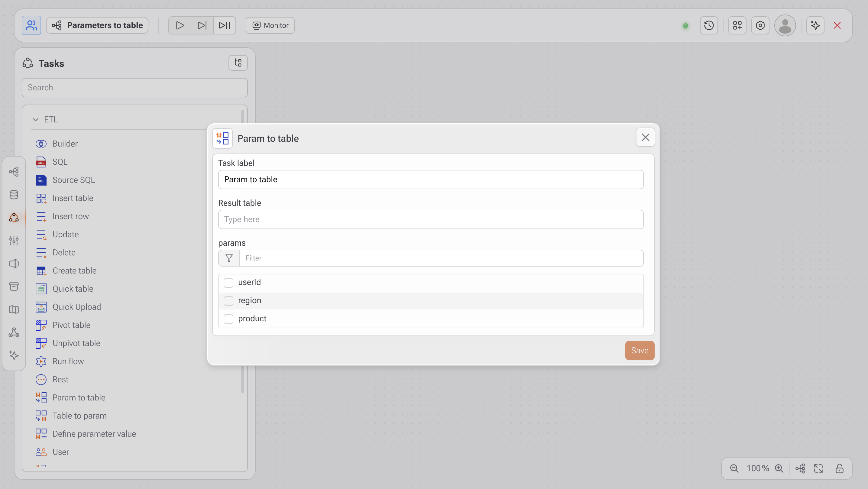Check the product parameter checkbox
This screenshot has height=489, width=868.
point(228,319)
